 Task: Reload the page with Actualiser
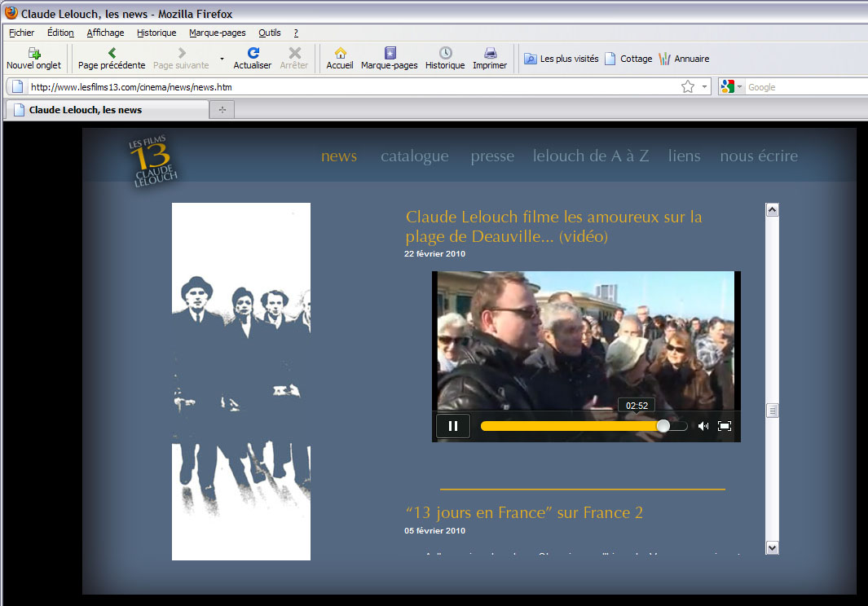point(253,58)
